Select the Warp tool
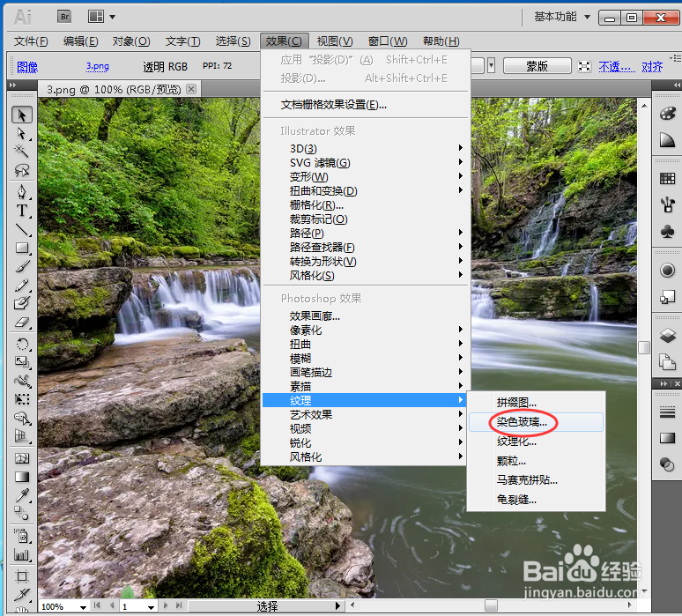The image size is (682, 616). 22,381
